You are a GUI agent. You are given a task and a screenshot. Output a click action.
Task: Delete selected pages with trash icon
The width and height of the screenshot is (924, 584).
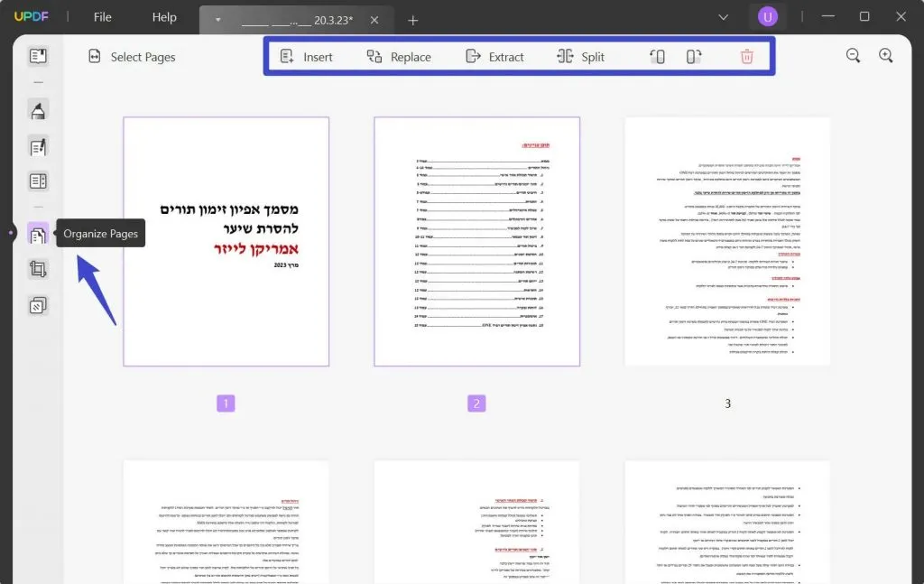[746, 57]
